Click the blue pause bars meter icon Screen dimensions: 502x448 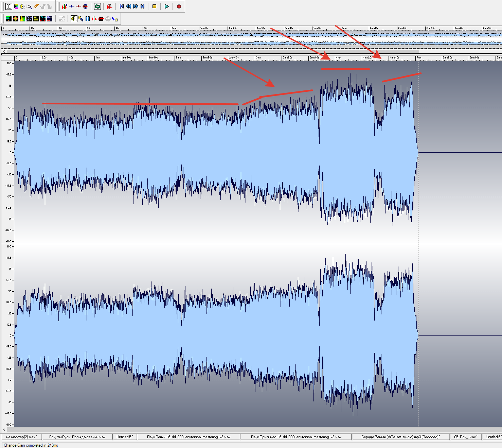click(x=88, y=19)
